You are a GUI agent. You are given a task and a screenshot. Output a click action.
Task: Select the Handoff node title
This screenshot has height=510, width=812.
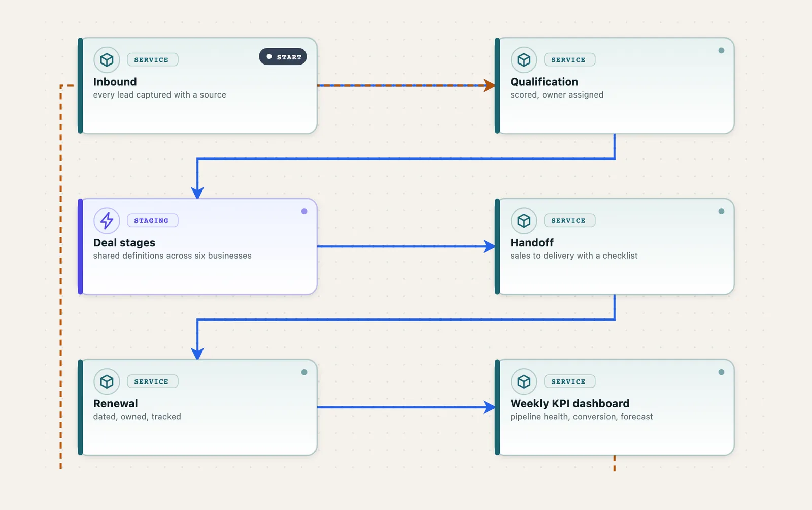(532, 243)
